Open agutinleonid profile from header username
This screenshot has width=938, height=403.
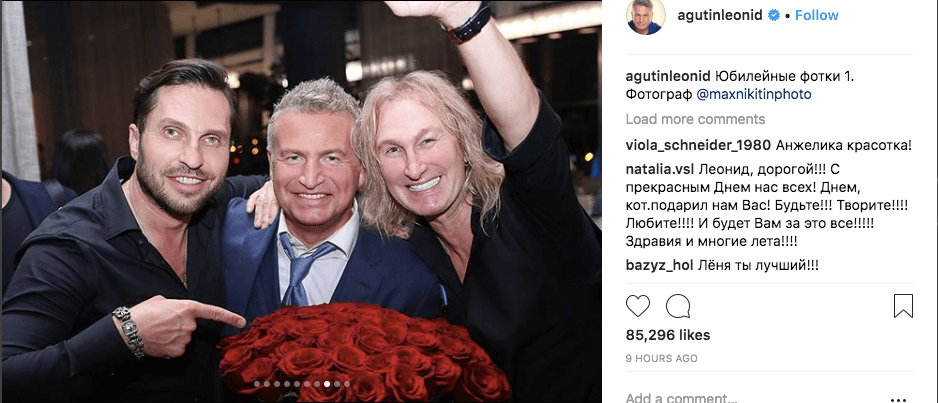[x=720, y=16]
